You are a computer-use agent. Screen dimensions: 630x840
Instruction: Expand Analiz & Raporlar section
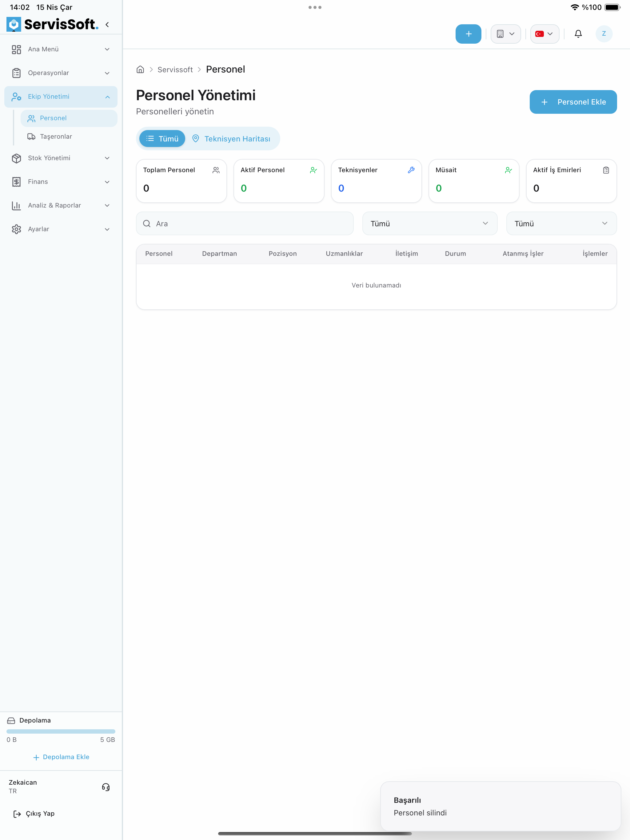61,205
